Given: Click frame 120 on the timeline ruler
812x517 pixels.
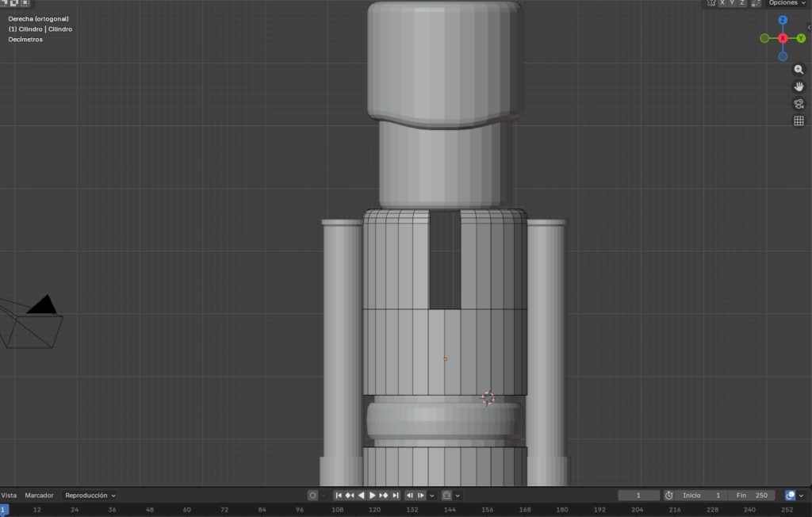Looking at the screenshot, I should 375,510.
